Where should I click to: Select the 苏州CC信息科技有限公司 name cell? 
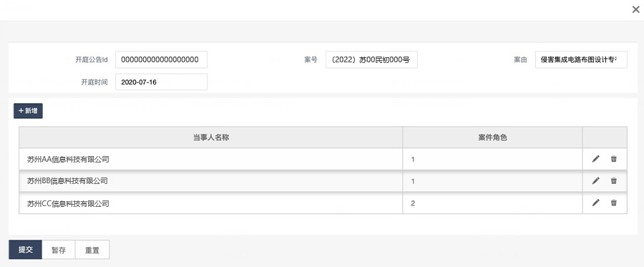click(x=210, y=203)
